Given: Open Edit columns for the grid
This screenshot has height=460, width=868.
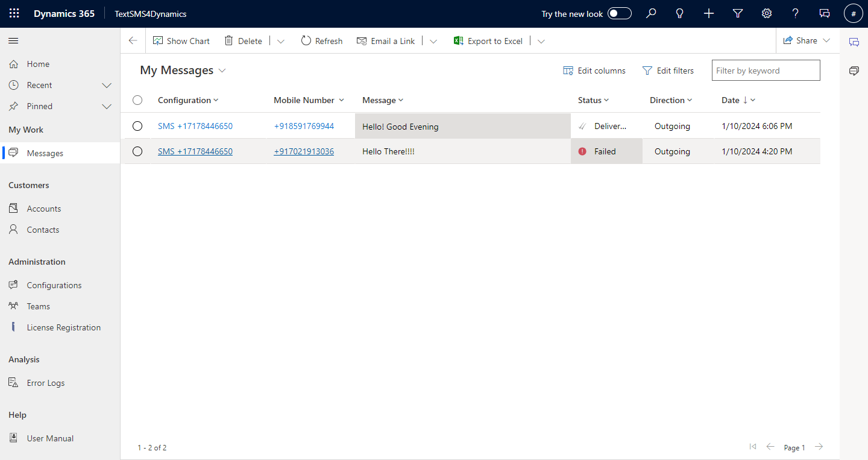Looking at the screenshot, I should [x=594, y=70].
